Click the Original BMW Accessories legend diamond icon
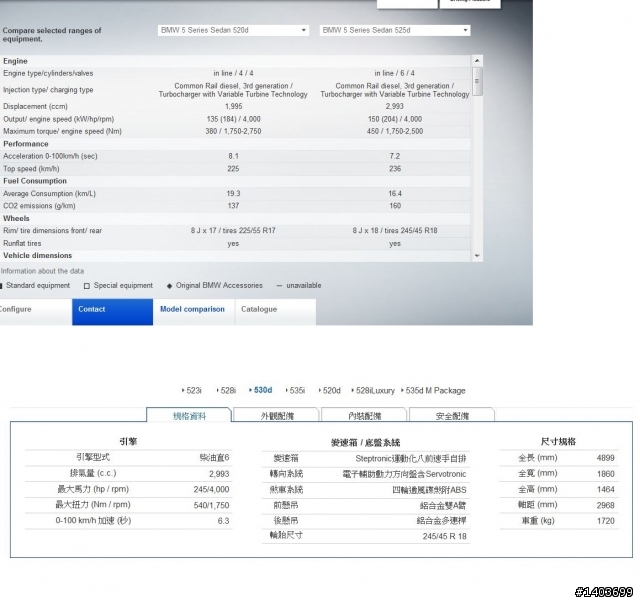The image size is (640, 600). [x=169, y=286]
